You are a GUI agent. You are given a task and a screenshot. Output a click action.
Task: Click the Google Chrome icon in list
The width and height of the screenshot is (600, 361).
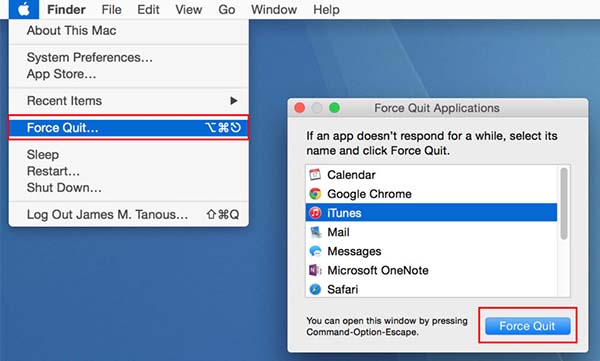[315, 194]
